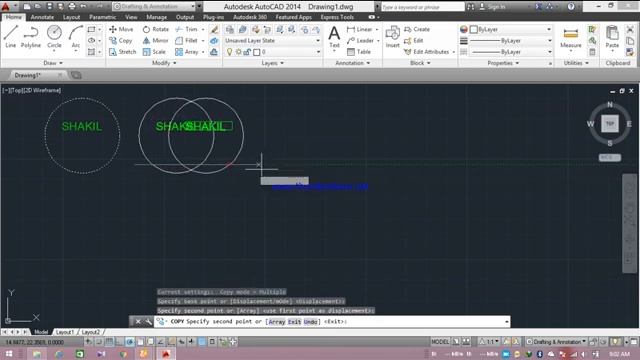The height and width of the screenshot is (360, 640).
Task: Open the View ribbon tab
Action: coord(131,17)
